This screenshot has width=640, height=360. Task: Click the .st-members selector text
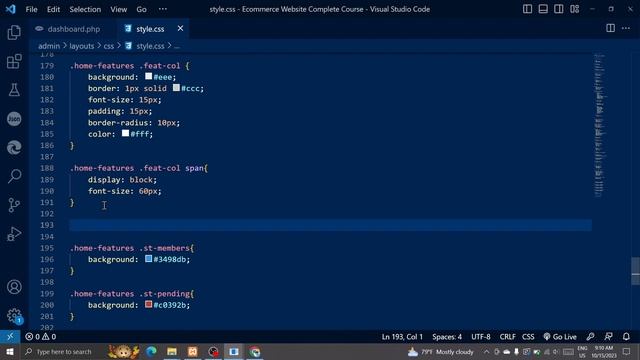(164, 248)
